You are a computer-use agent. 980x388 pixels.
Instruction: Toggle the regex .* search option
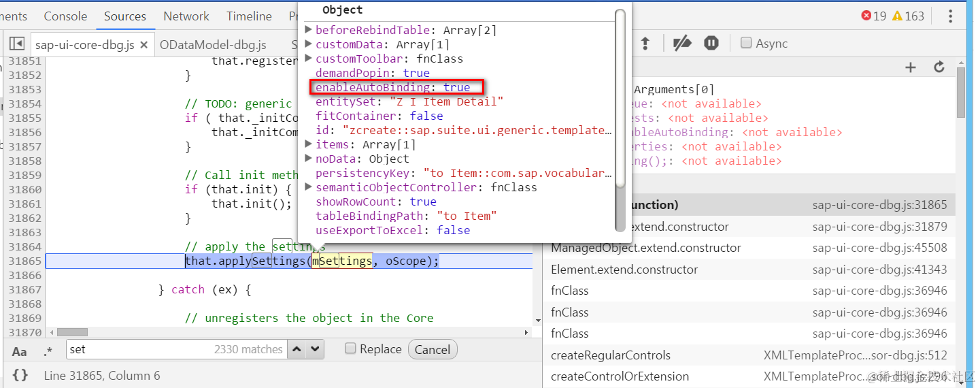point(48,351)
